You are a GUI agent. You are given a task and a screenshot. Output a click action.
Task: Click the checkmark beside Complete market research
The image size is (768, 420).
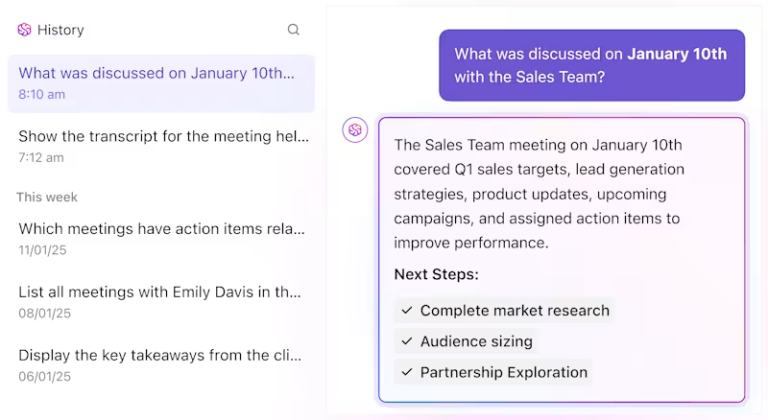(x=407, y=311)
